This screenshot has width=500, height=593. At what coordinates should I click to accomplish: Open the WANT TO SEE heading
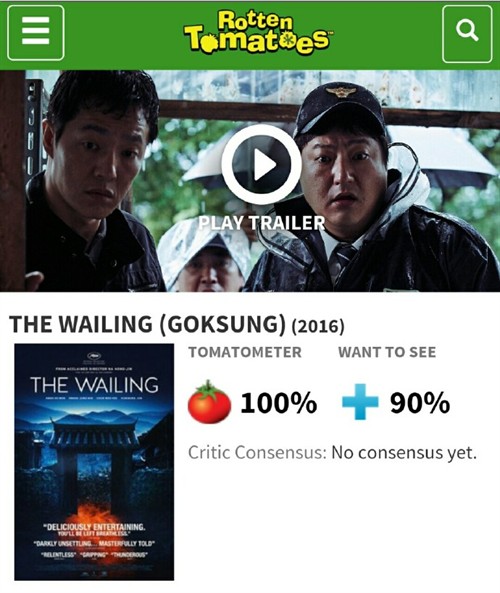(387, 352)
